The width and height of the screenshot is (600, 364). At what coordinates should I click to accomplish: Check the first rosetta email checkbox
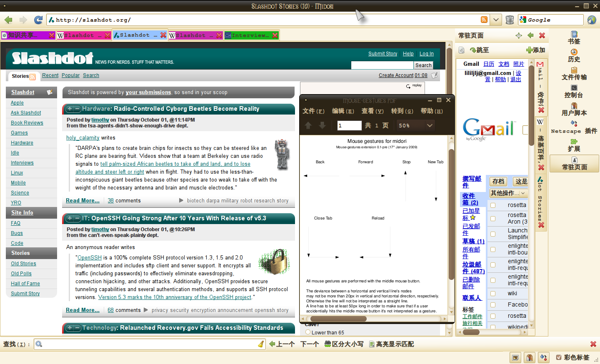tap(493, 205)
